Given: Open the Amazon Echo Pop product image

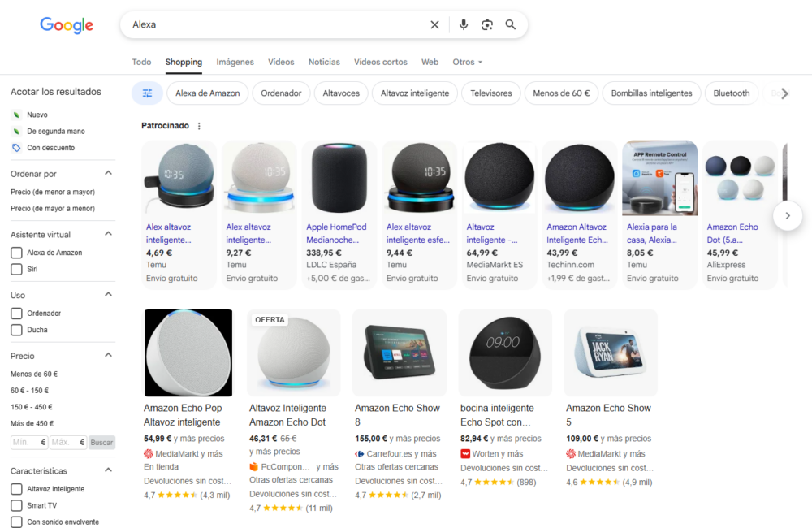Looking at the screenshot, I should point(188,353).
